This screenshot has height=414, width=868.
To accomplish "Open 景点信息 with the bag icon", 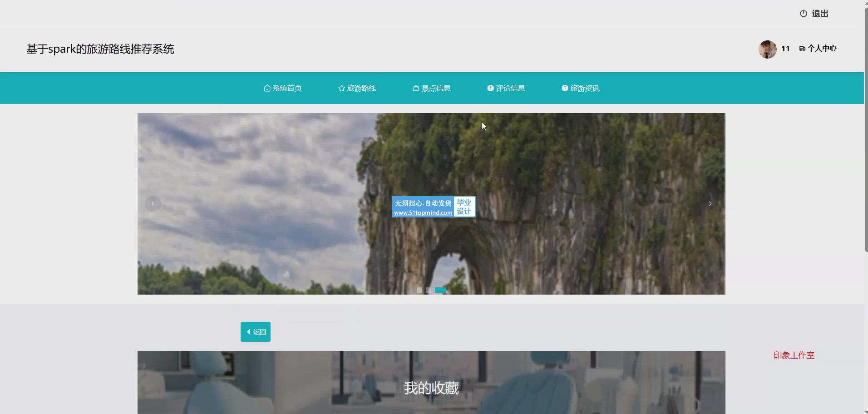I will (x=431, y=89).
